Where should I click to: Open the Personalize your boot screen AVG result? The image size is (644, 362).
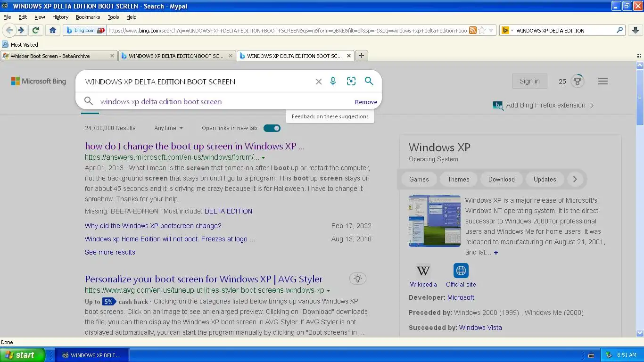(x=204, y=279)
